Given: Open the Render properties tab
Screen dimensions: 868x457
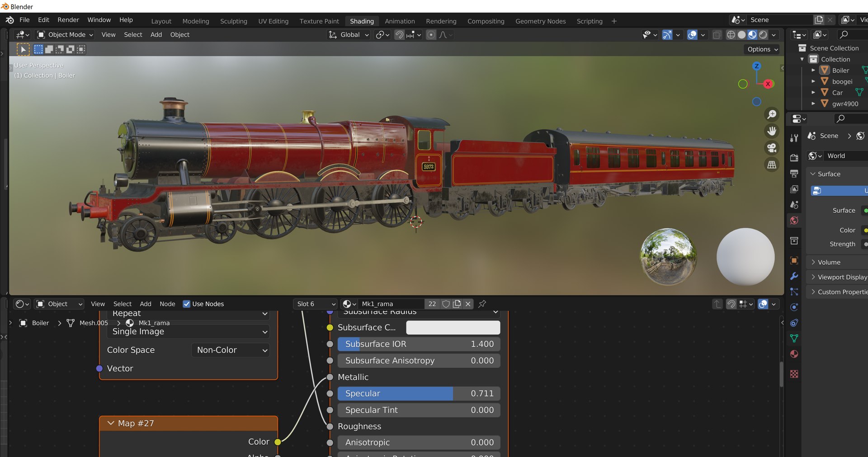Looking at the screenshot, I should [x=794, y=158].
